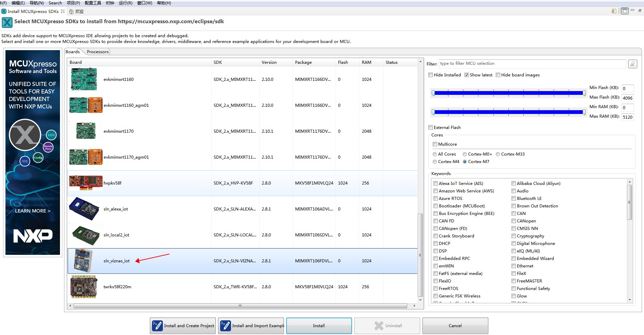
Task: Click sln_local2_iot board image
Action: pos(86,235)
